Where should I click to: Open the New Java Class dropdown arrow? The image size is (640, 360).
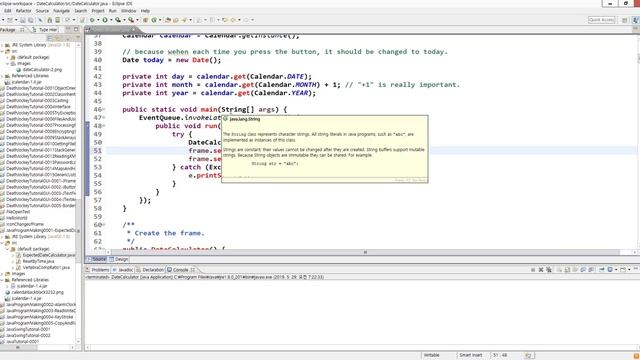coord(160,20)
